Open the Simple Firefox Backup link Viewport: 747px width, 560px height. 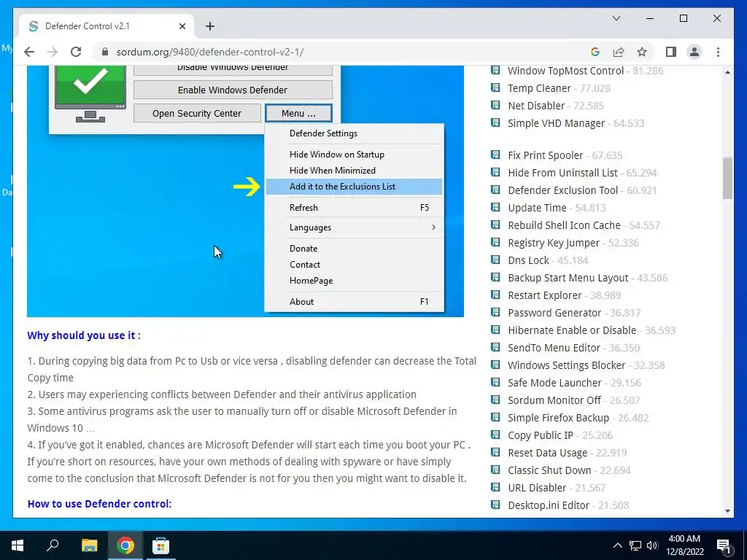coord(558,418)
